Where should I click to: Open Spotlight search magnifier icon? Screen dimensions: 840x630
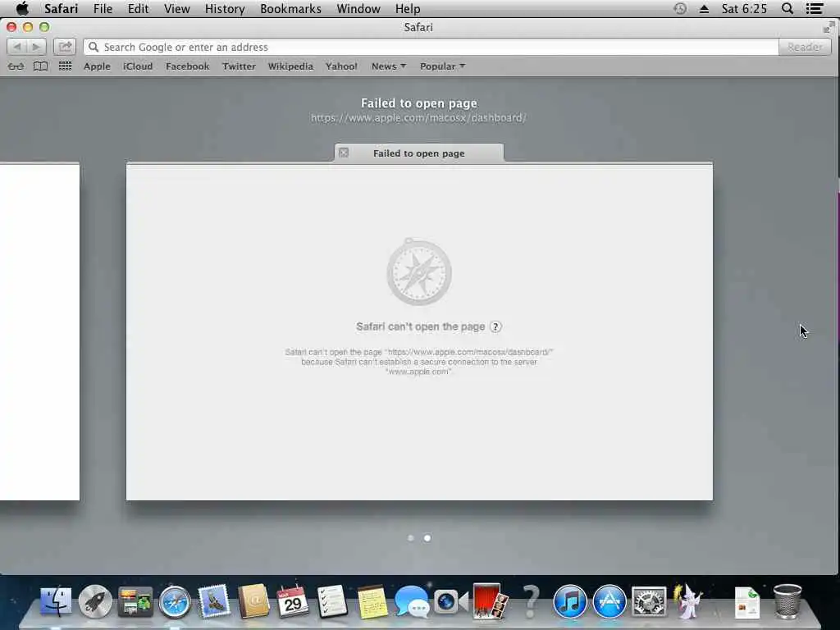click(787, 8)
